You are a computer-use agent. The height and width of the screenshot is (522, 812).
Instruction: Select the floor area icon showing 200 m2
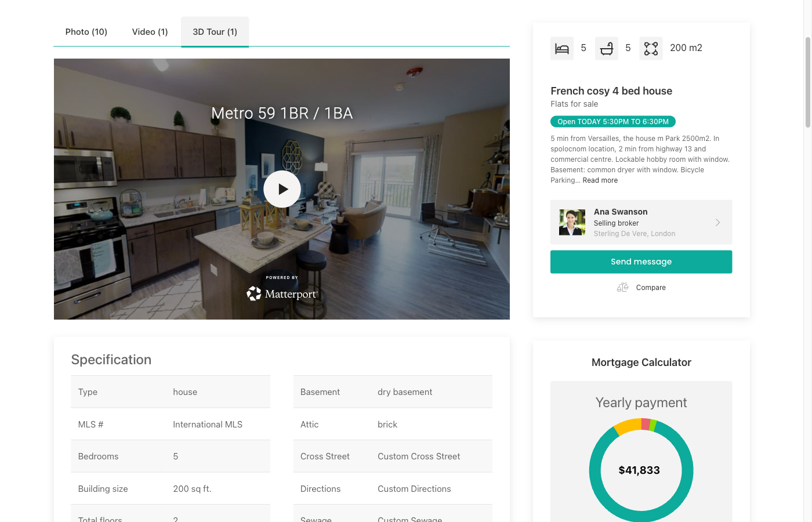point(651,48)
